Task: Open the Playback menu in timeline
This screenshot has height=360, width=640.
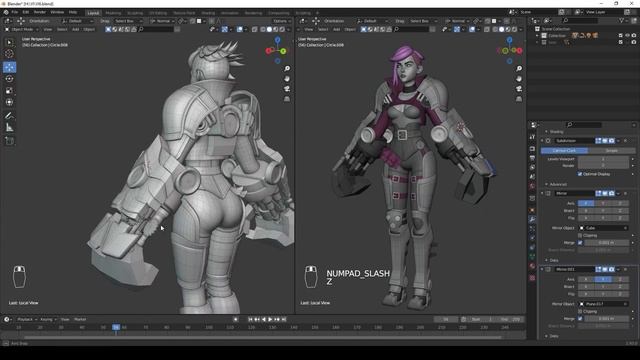Action: tap(27, 320)
